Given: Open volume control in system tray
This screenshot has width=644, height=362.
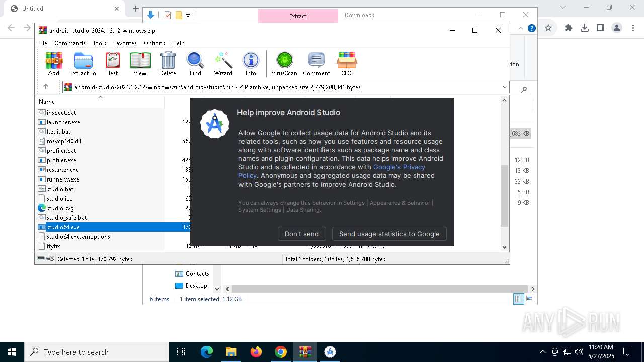Looking at the screenshot, I should 579,352.
